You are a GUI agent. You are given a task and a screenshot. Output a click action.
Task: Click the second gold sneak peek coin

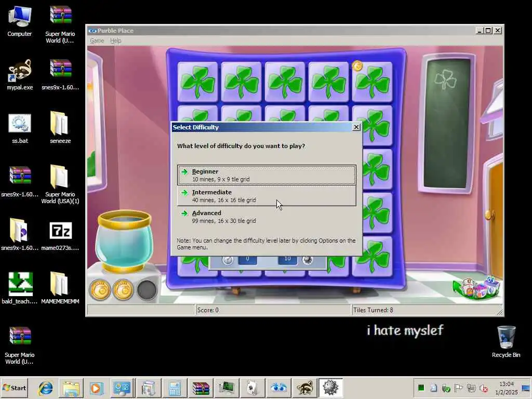pyautogui.click(x=123, y=290)
